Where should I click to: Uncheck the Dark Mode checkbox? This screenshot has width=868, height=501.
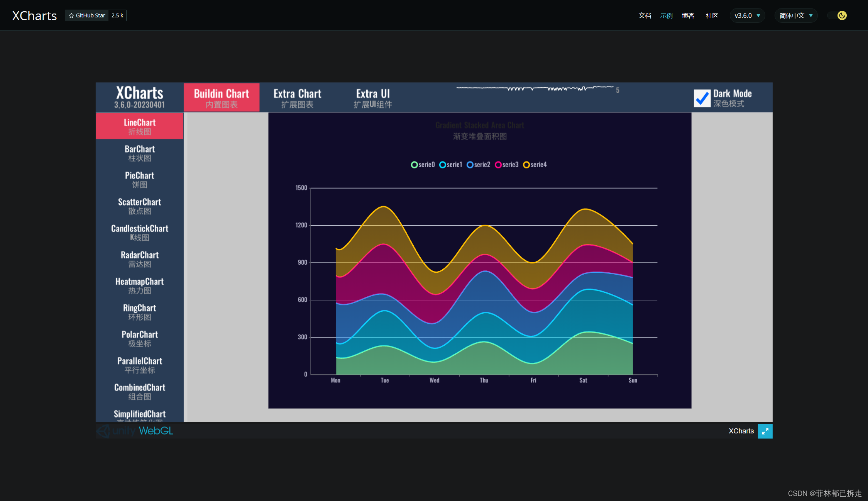tap(702, 98)
